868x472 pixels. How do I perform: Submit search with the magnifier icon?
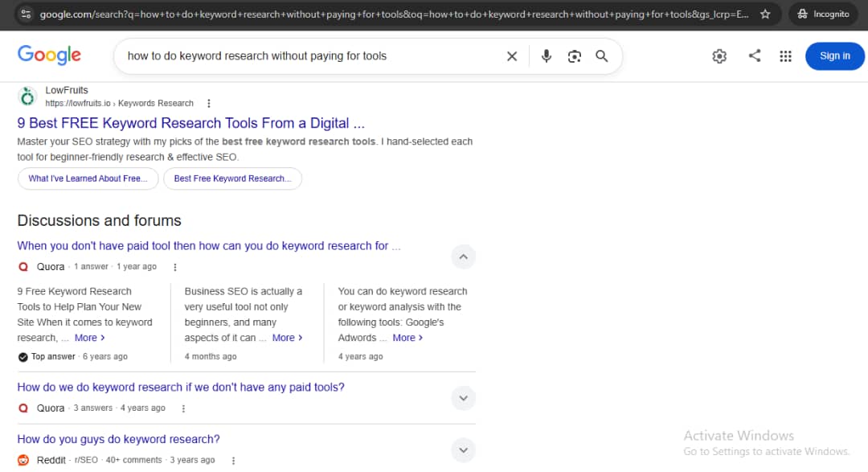pos(602,56)
